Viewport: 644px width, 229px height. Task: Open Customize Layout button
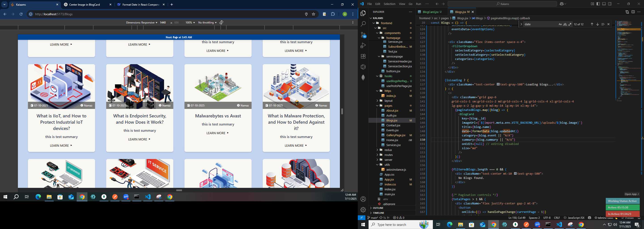coord(592,4)
